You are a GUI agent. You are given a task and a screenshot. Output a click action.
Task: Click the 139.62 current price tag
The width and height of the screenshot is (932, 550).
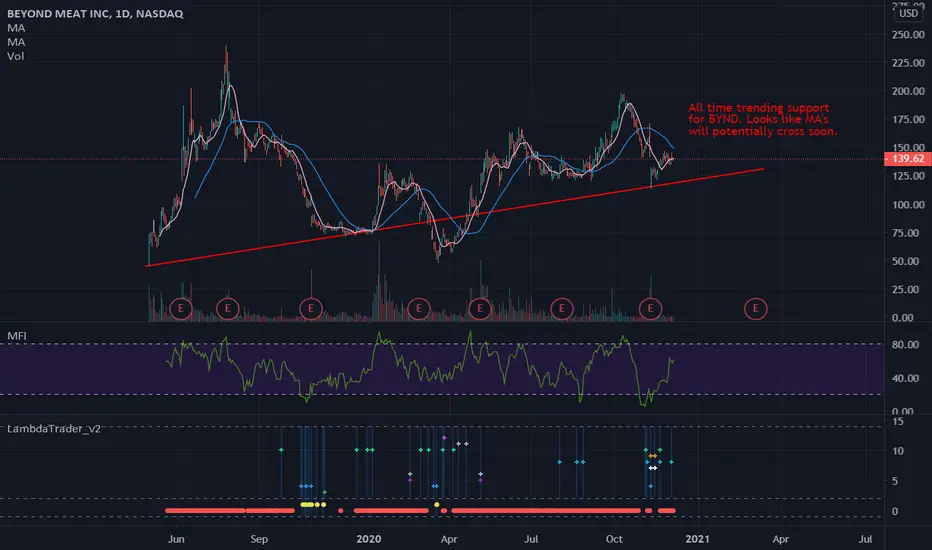(x=907, y=159)
